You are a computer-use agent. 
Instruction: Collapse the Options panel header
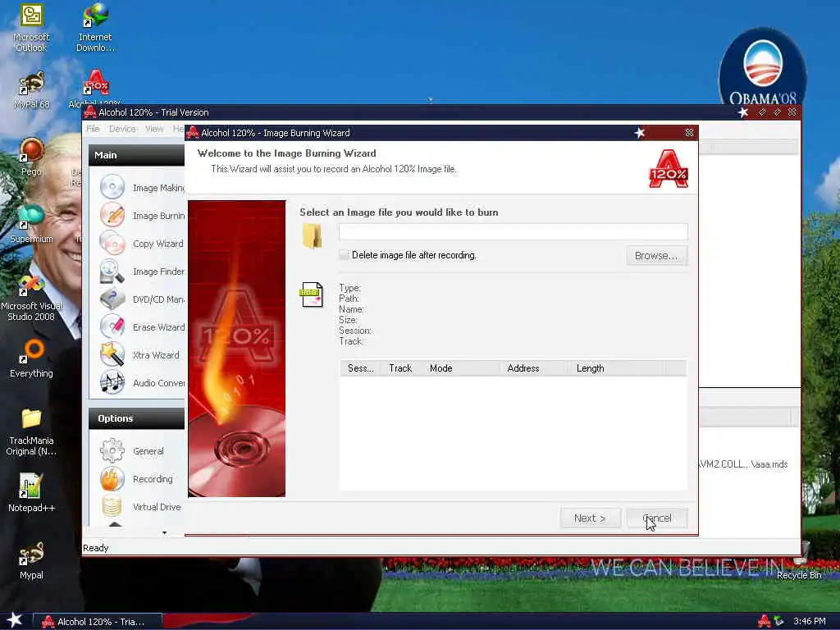point(137,418)
